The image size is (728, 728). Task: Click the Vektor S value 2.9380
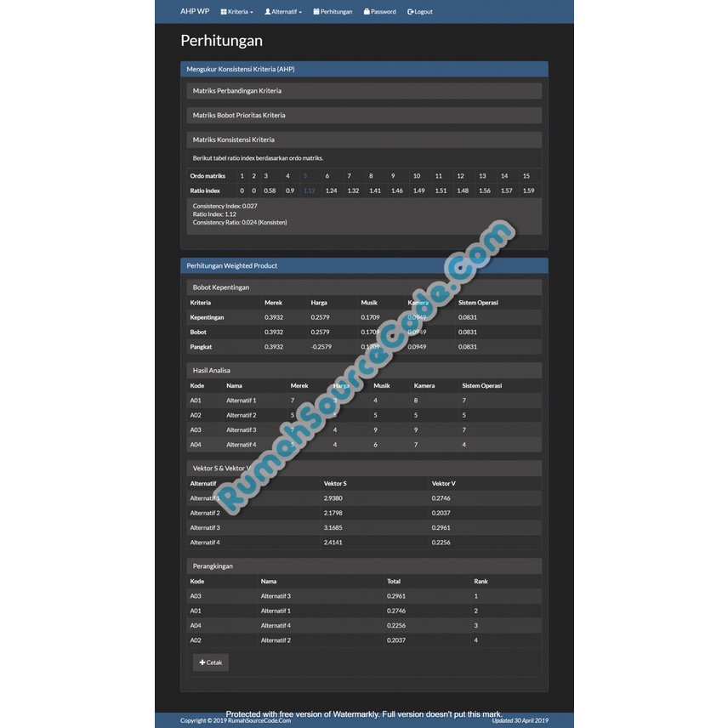(333, 498)
